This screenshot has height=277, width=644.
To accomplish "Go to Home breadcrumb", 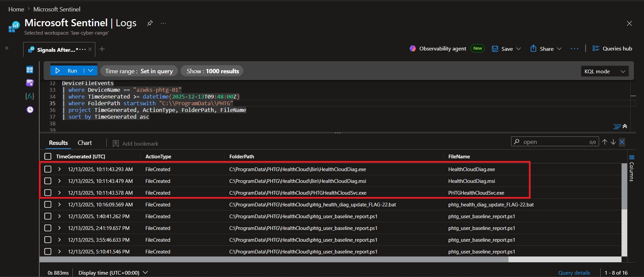I will [x=16, y=9].
